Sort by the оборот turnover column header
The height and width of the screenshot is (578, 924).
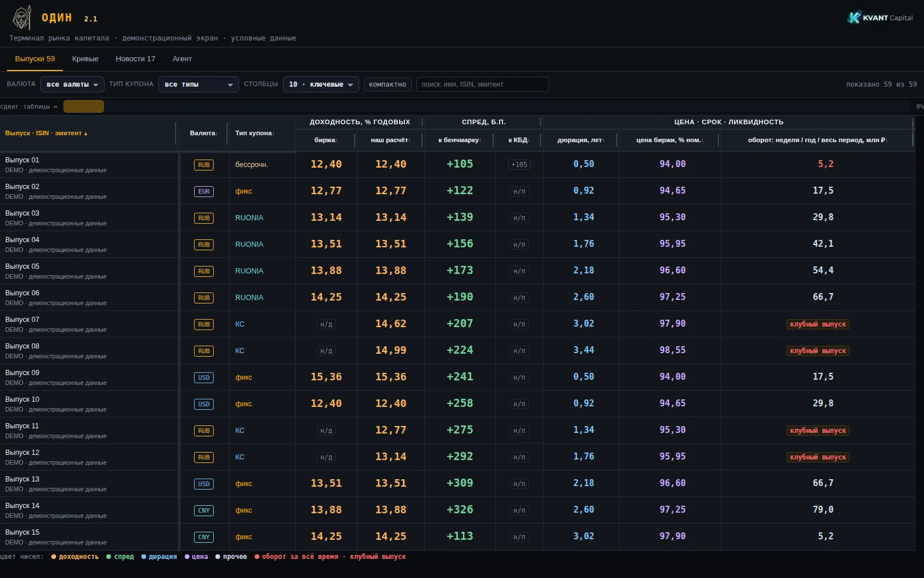pos(818,140)
